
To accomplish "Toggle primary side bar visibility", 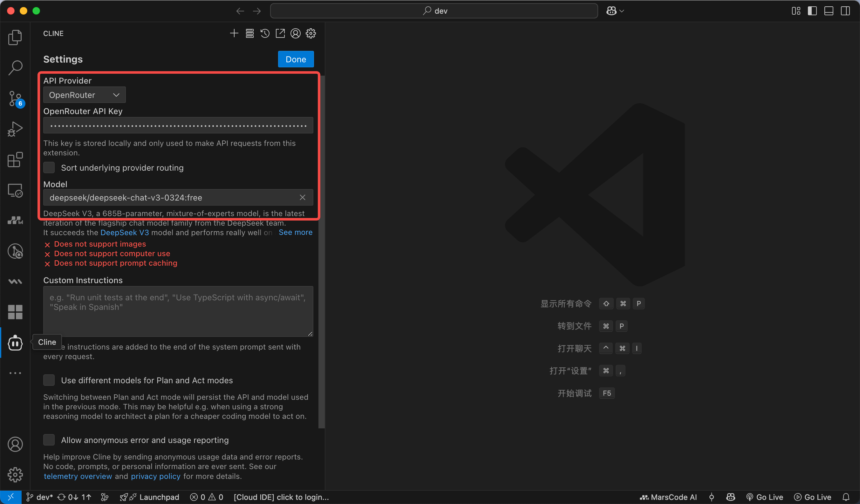I will [x=813, y=11].
